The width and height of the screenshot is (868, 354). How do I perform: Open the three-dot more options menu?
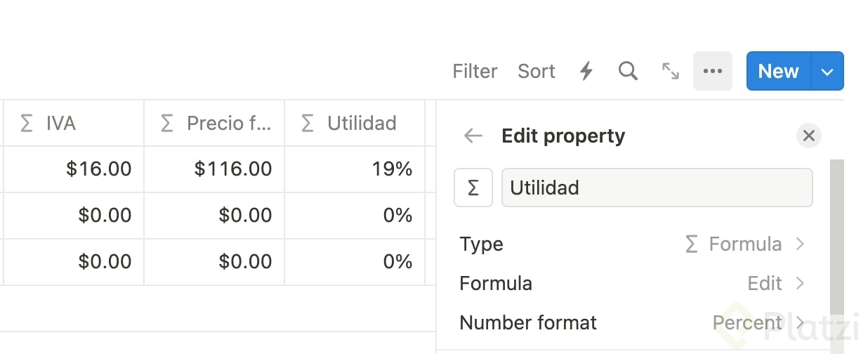(x=713, y=71)
